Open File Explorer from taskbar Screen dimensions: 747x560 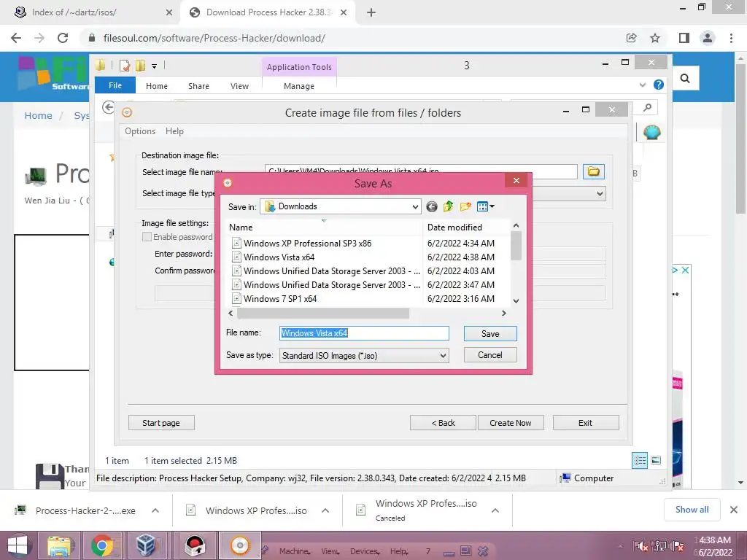pos(59,545)
